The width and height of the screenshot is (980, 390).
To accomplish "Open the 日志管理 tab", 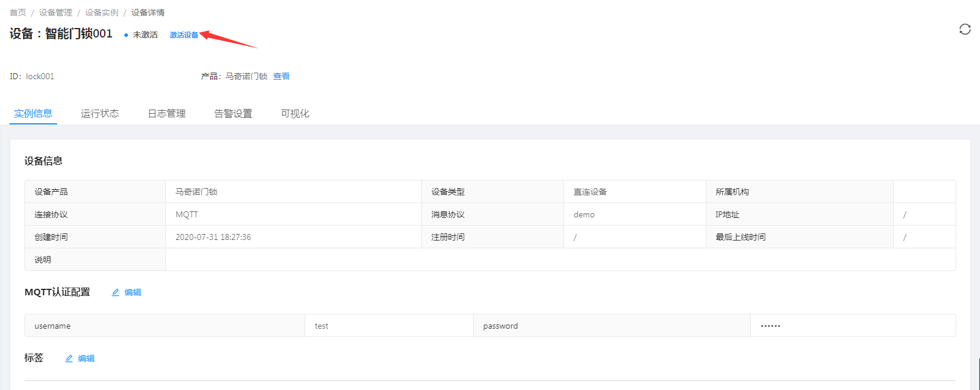I will (167, 114).
